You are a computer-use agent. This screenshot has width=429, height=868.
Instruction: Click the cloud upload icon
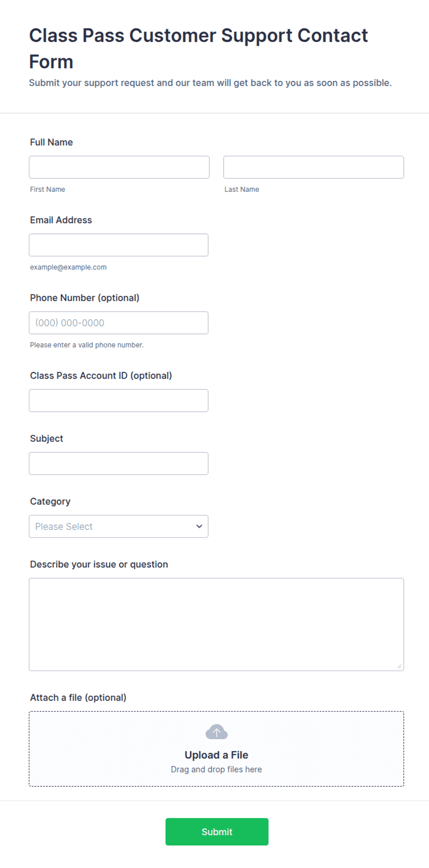tap(216, 732)
